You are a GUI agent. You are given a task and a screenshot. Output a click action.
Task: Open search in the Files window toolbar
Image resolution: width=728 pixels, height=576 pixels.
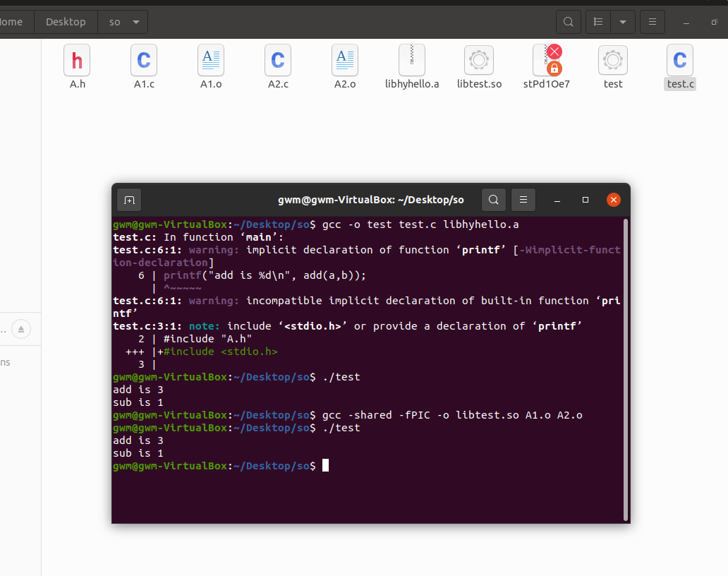(x=569, y=22)
